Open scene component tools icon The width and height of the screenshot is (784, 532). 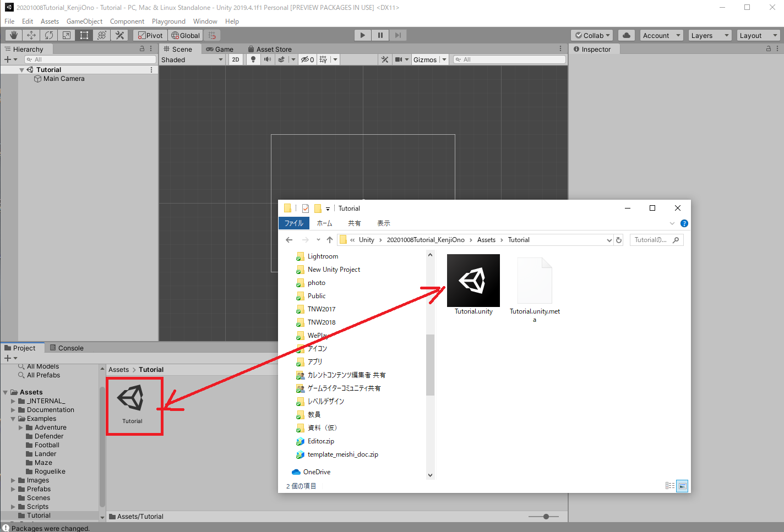point(385,59)
